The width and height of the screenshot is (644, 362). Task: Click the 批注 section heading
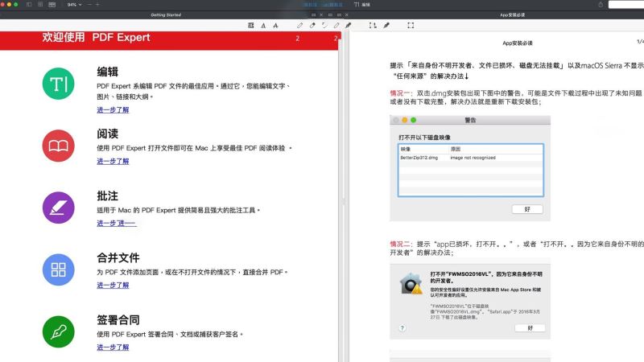[108, 195]
